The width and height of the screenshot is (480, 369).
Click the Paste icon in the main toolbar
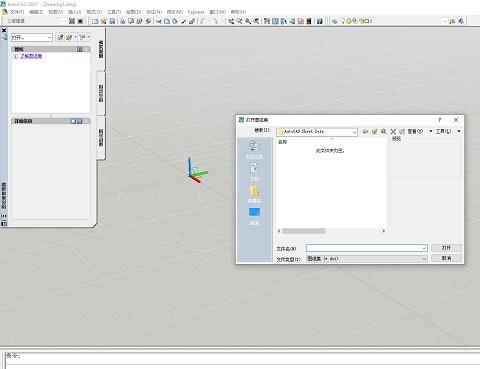pyautogui.click(x=175, y=21)
